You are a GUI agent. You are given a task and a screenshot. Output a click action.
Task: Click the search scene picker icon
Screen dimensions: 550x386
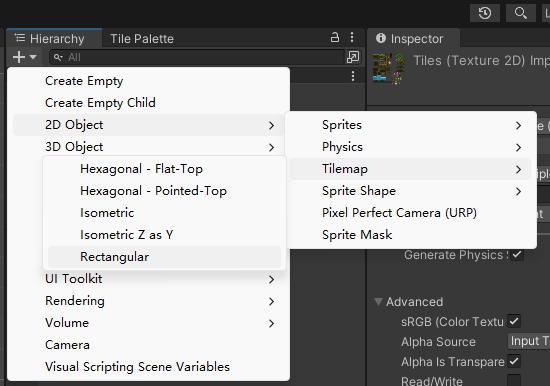(x=353, y=57)
